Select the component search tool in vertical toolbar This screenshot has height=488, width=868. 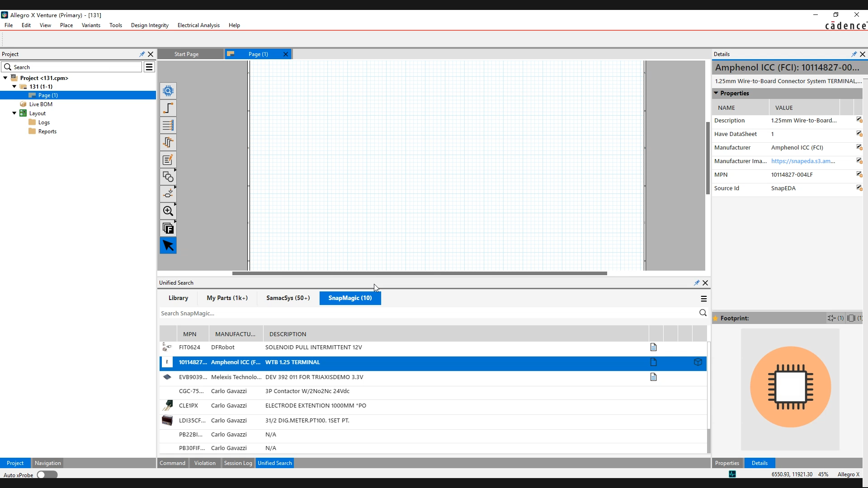click(x=168, y=91)
